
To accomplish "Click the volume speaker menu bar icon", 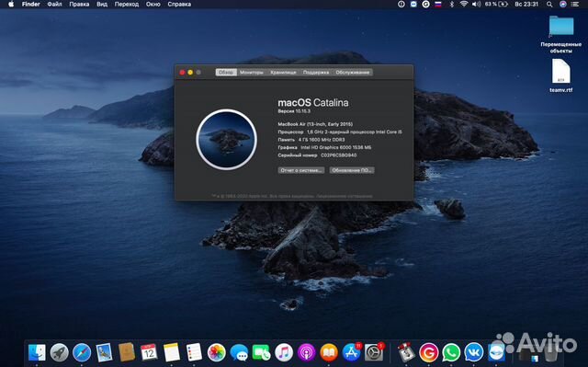I will pos(476,4).
